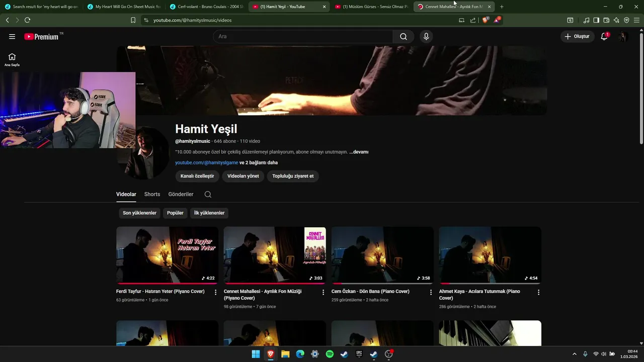This screenshot has width=644, height=362.
Task: Open a new browser tab
Action: click(502, 7)
